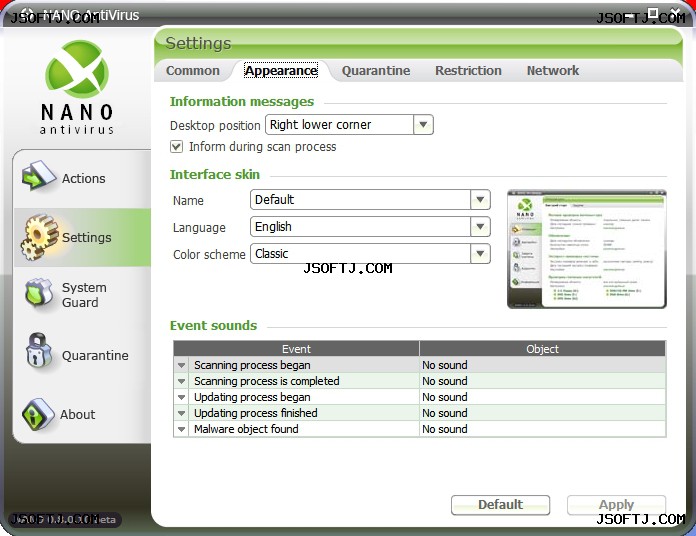This screenshot has height=536, width=696.
Task: Click the Default button
Action: pos(500,505)
